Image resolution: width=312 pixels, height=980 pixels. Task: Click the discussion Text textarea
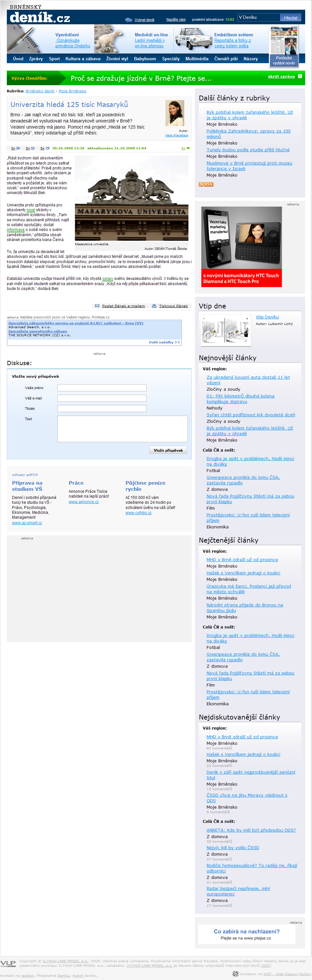coord(123,429)
